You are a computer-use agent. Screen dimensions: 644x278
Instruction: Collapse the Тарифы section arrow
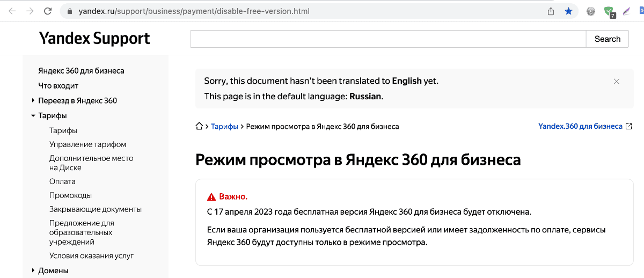click(33, 115)
